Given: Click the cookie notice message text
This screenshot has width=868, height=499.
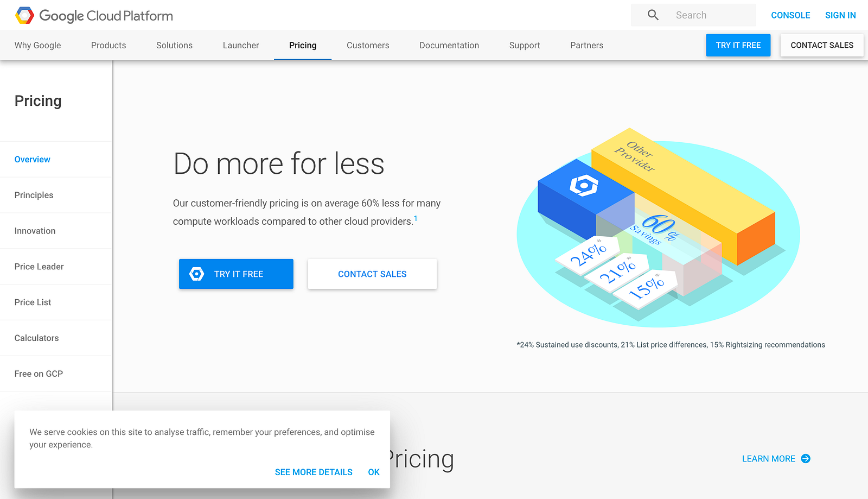Looking at the screenshot, I should point(202,438).
